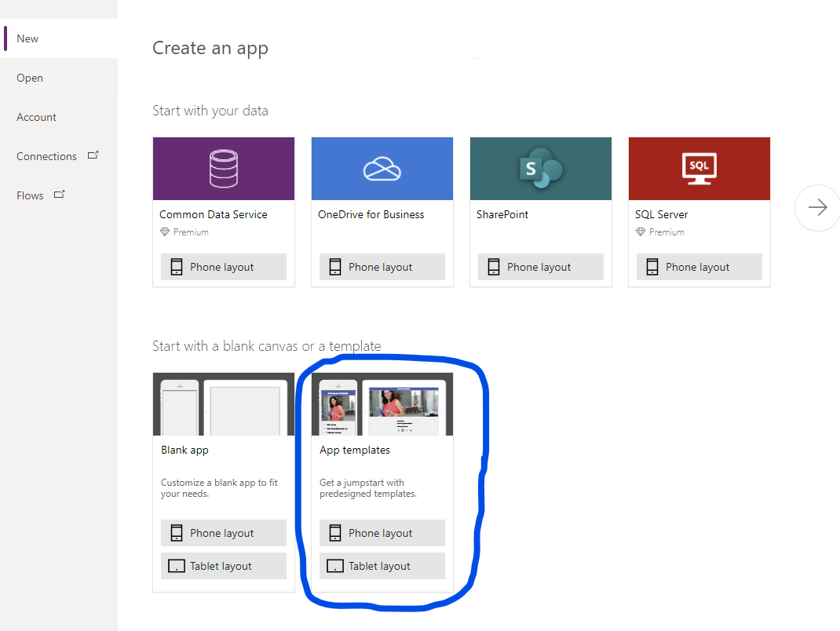Click the OneDrive for Business title

371,214
